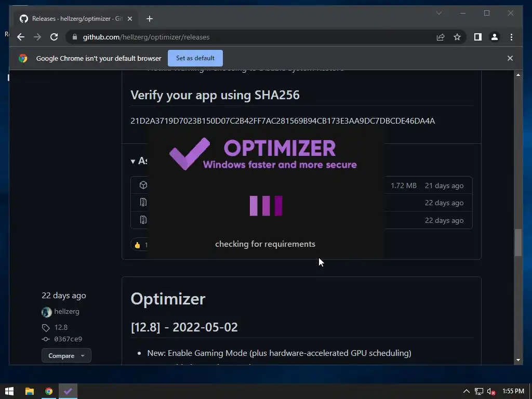Open the 12.8 tag link

(x=61, y=327)
